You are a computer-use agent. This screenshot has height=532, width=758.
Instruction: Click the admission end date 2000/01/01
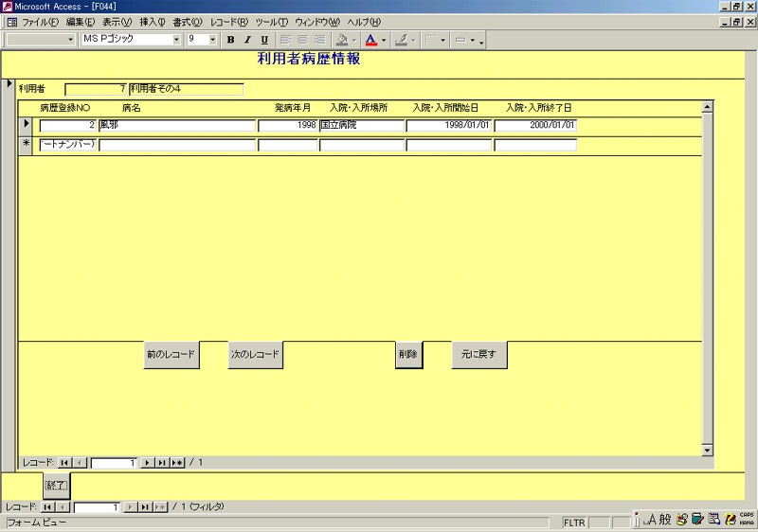[x=535, y=126]
